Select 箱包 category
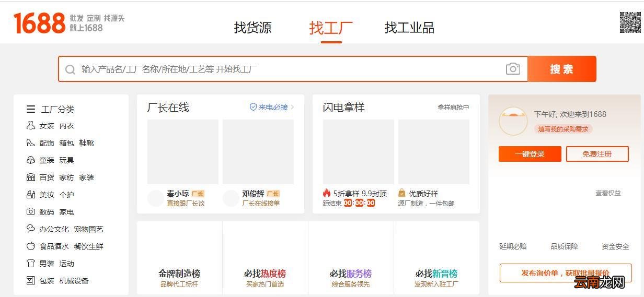The image size is (644, 297). click(x=67, y=143)
